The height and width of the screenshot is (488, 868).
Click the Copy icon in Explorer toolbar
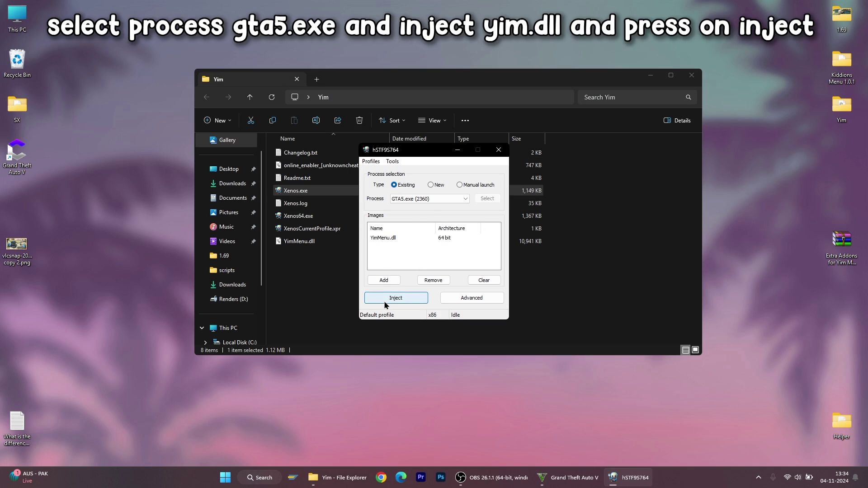(x=273, y=120)
